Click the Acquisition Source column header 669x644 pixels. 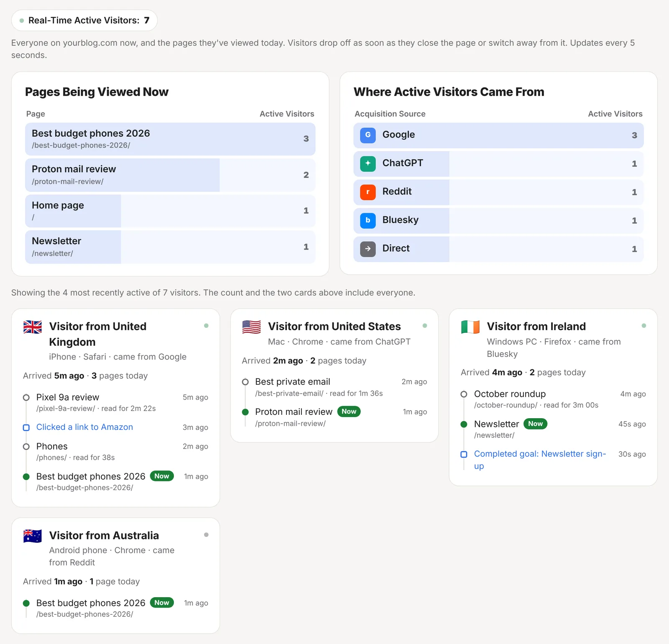(390, 114)
